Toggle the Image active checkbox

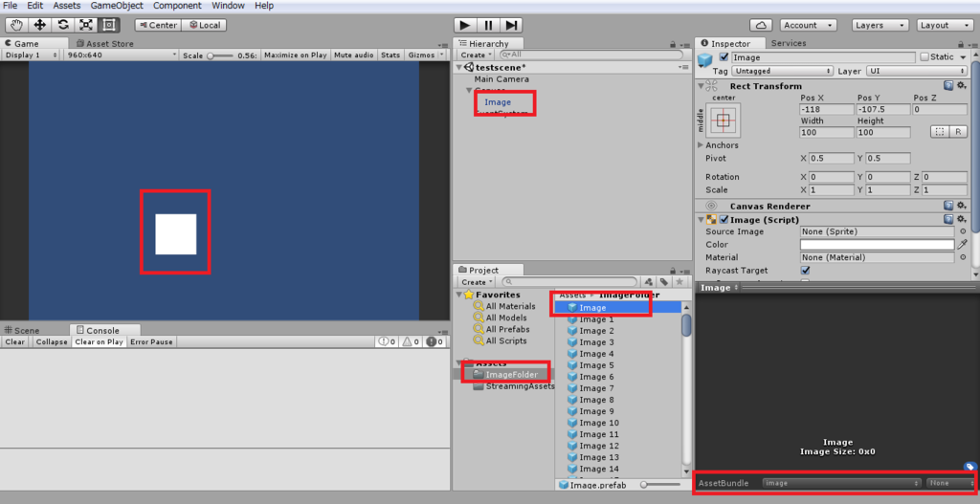pos(724,56)
